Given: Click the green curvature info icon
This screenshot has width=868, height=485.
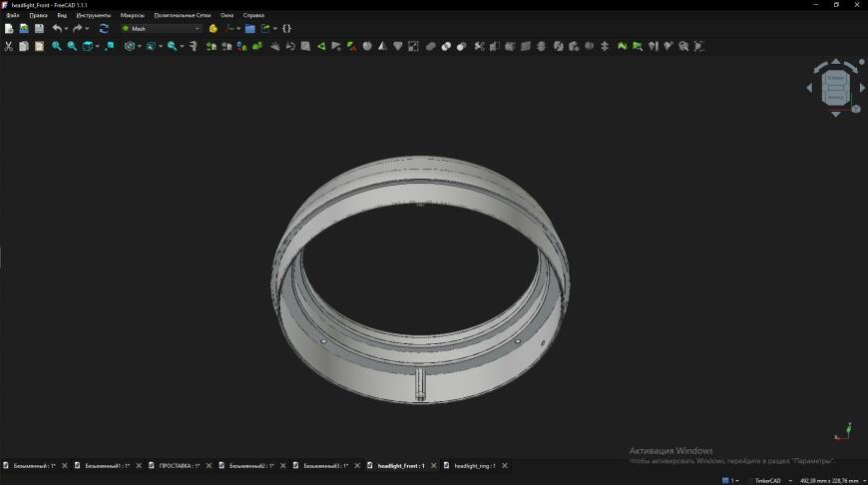Looking at the screenshot, I should 638,47.
